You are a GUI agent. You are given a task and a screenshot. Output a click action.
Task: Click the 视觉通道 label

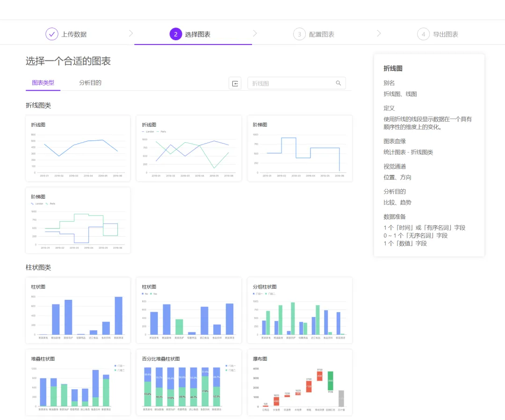(x=395, y=166)
